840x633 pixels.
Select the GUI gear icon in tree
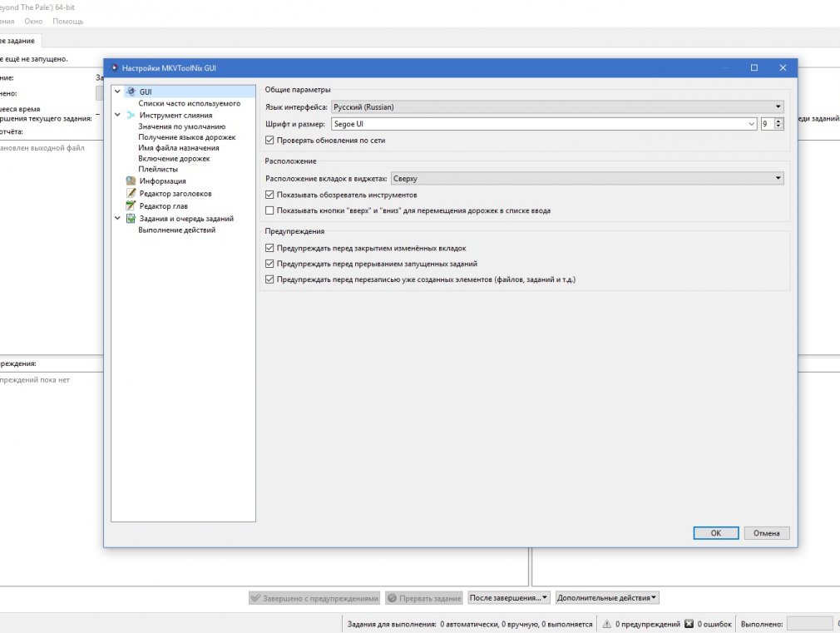pyautogui.click(x=131, y=91)
